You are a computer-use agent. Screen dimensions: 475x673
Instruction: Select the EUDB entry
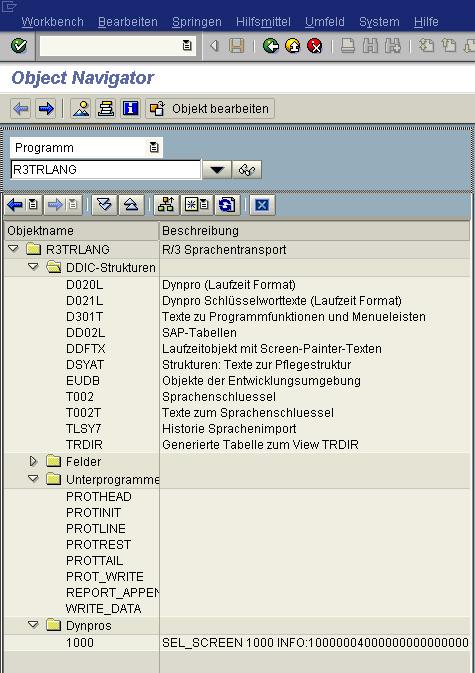click(x=83, y=381)
